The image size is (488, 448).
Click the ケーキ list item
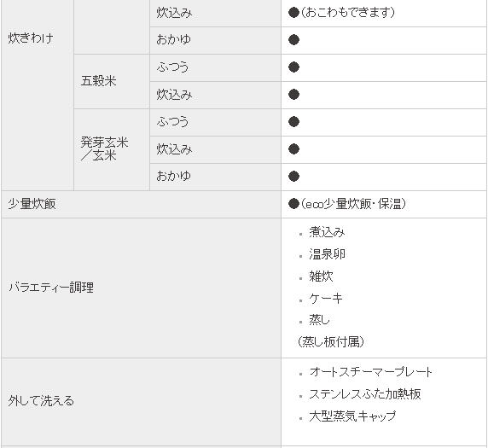[326, 299]
